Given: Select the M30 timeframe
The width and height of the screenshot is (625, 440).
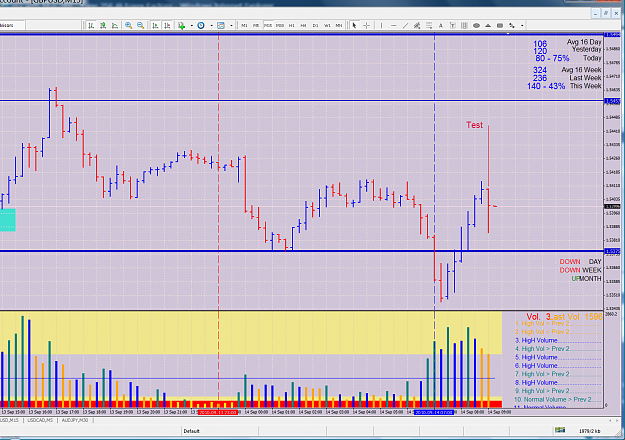Looking at the screenshot, I should coord(280,26).
